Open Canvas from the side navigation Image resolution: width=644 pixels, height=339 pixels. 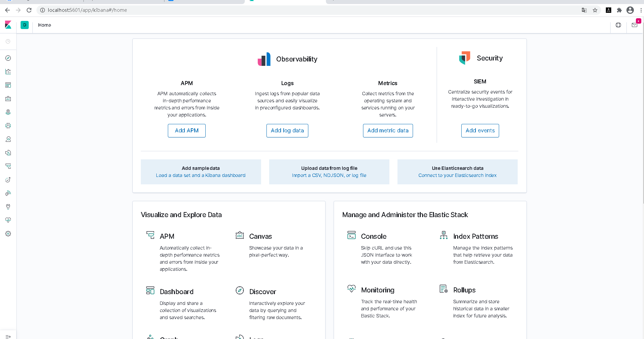pyautogui.click(x=8, y=99)
